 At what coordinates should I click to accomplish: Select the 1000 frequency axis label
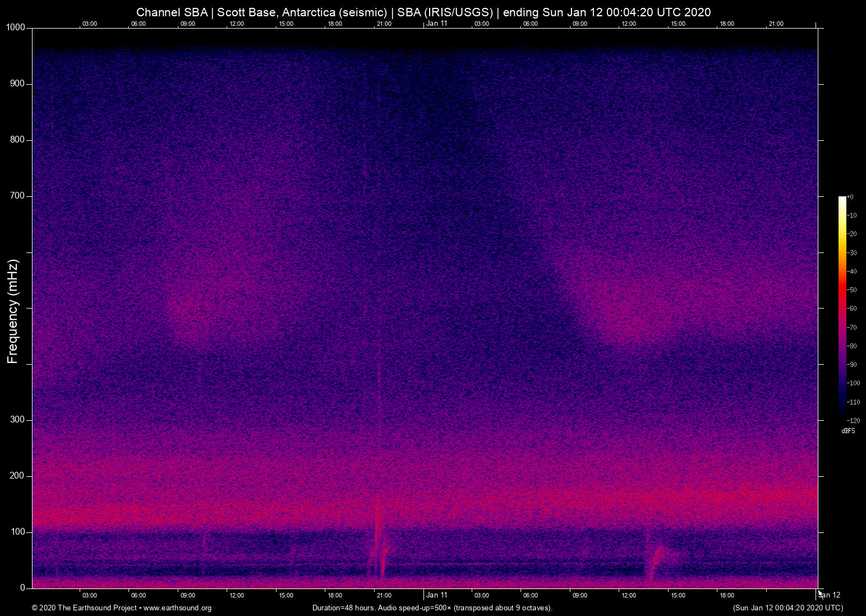click(x=16, y=27)
